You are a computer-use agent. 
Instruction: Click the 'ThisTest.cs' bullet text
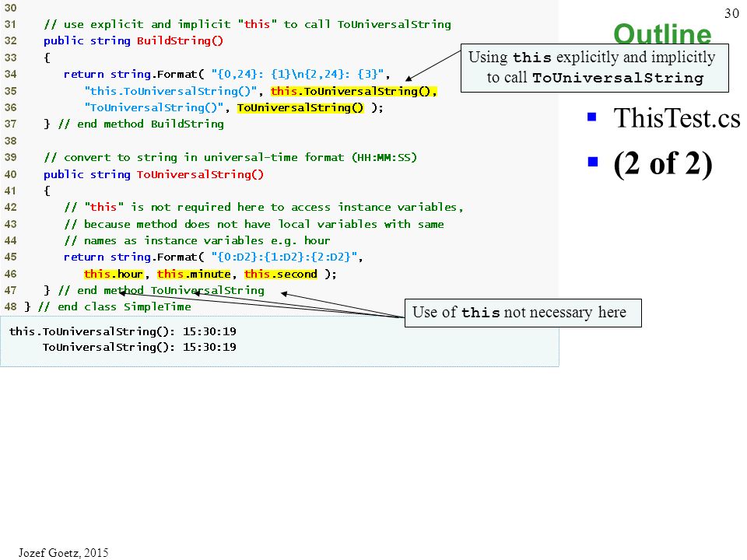coord(677,117)
